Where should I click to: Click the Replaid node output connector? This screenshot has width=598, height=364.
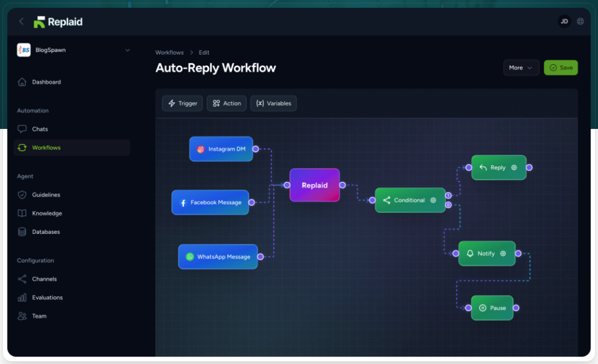coord(342,185)
